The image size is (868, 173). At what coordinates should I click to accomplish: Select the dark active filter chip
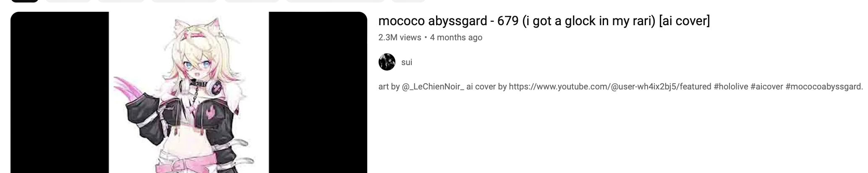point(24,1)
